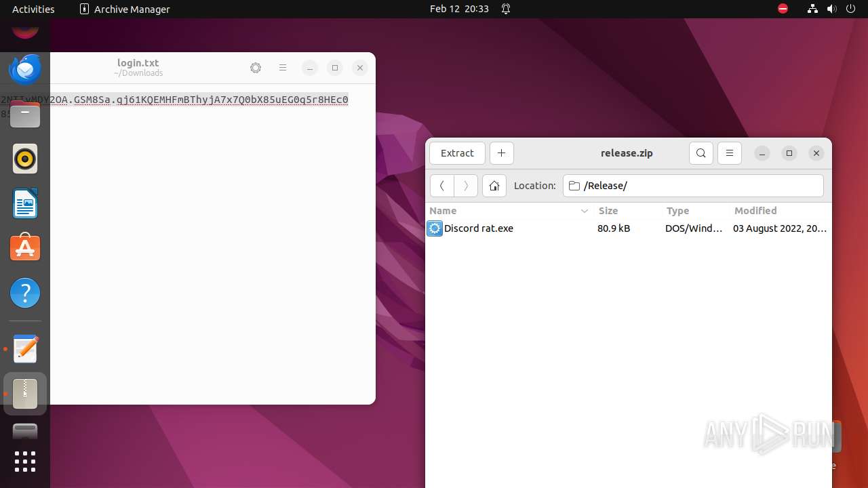Click the notification bell icon in top bar
The width and height of the screenshot is (868, 488).
[x=506, y=9]
